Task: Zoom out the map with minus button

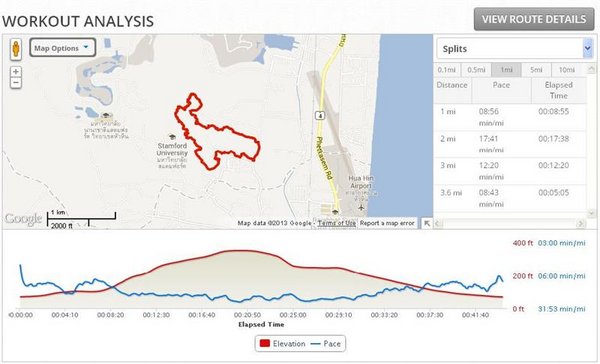Action: point(16,83)
